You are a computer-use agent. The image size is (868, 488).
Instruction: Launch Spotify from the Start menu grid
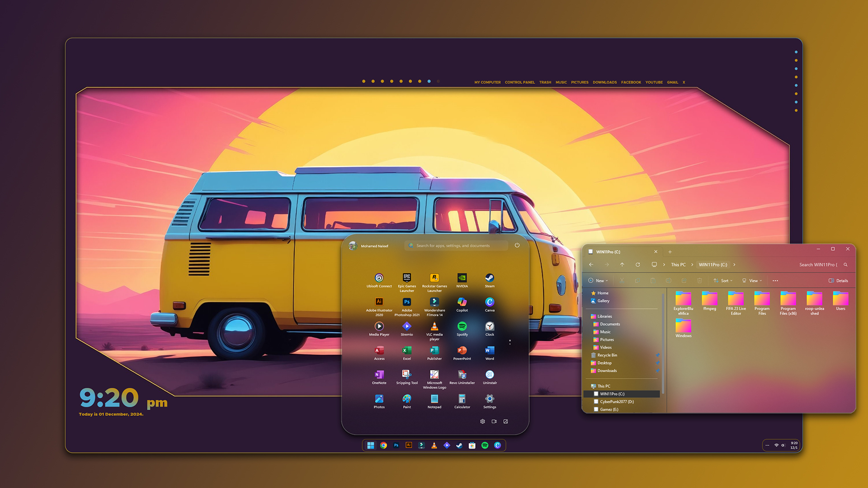tap(462, 329)
